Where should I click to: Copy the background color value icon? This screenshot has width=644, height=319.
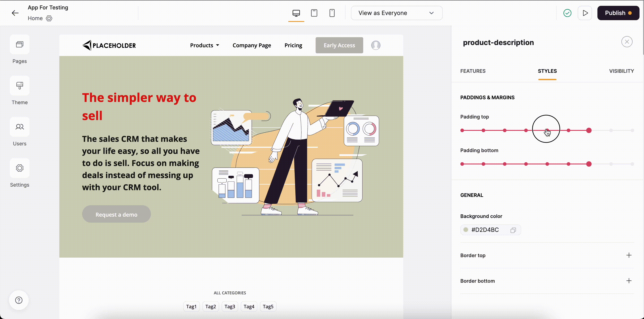(513, 230)
